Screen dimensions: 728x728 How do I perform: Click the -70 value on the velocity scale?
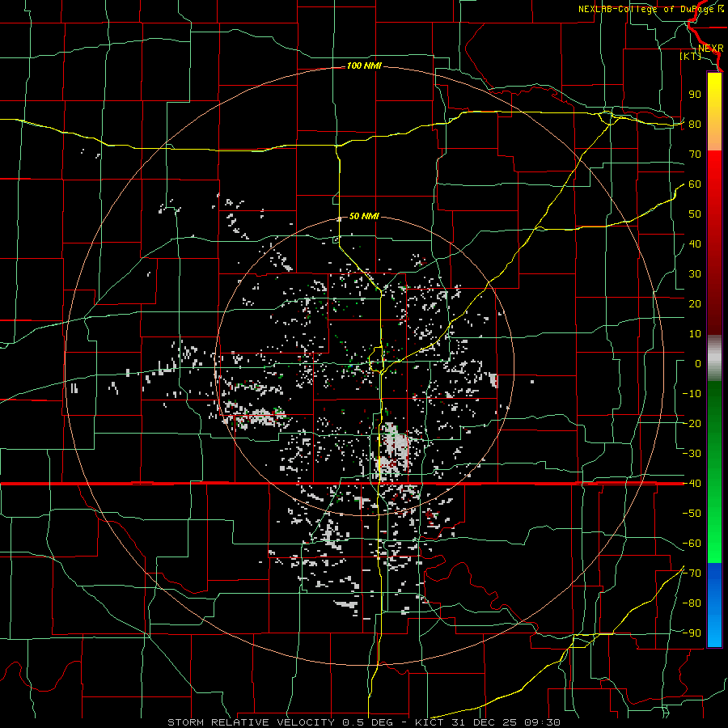[x=692, y=573]
